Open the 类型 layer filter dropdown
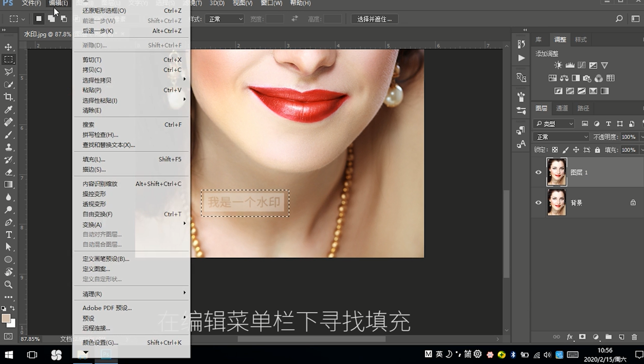This screenshot has width=644, height=364. pos(554,124)
